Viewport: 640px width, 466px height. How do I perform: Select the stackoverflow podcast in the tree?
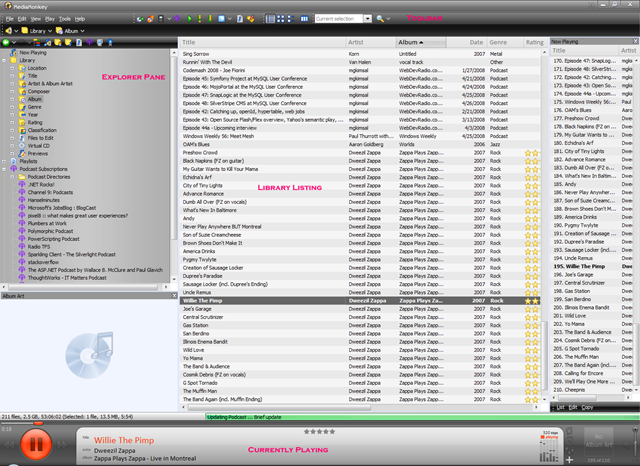(x=43, y=262)
